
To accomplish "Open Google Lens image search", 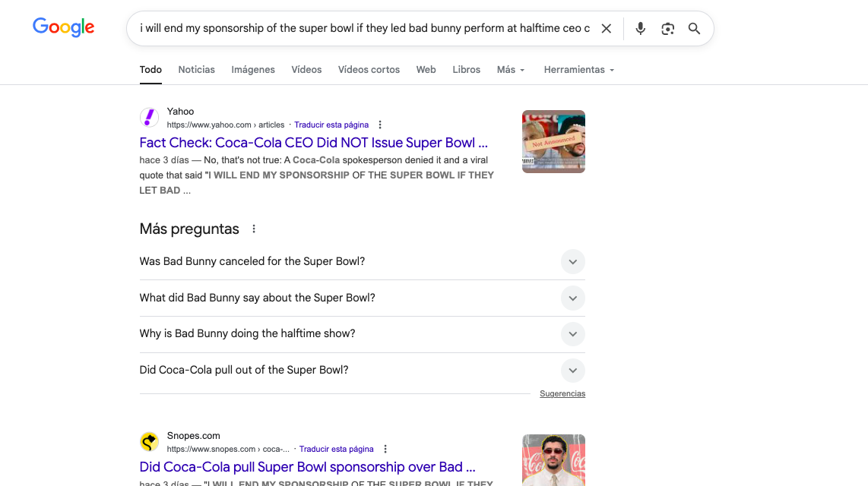I will (x=667, y=29).
